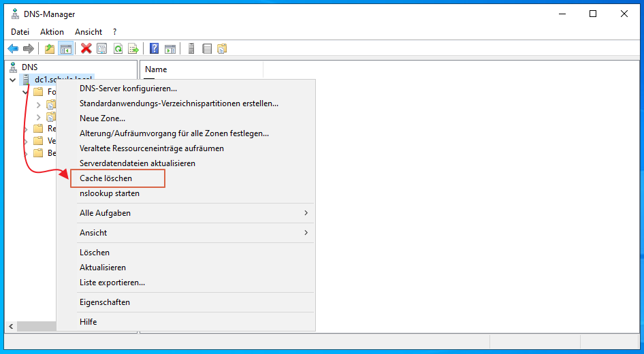Select 'Aktualisieren' in context menu

point(186,268)
